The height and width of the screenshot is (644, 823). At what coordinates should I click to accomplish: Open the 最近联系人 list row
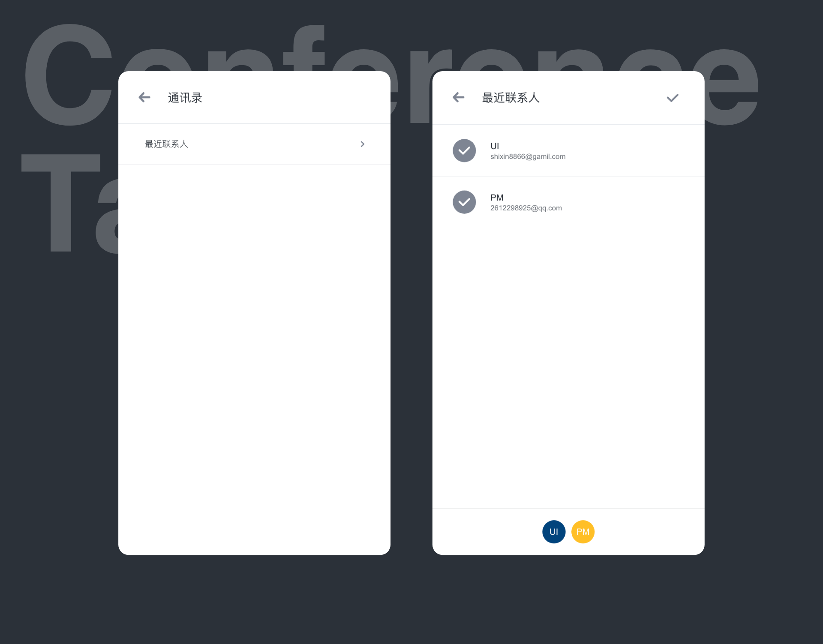click(254, 144)
